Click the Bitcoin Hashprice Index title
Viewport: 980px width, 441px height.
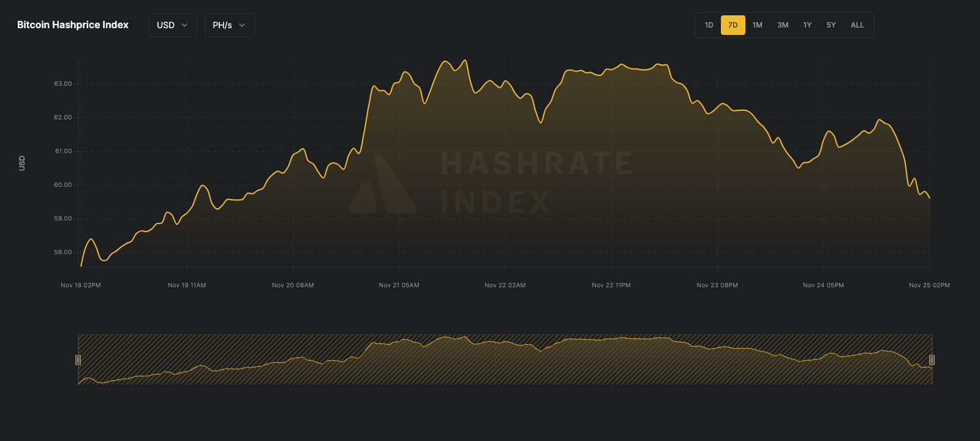click(73, 25)
